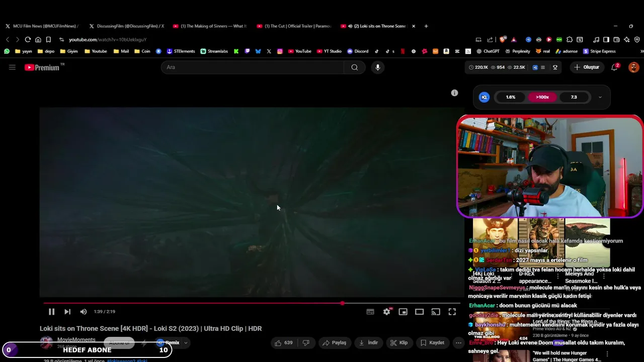The width and height of the screenshot is (644, 362).
Task: Toggle subtitles in the video player
Action: [370, 312]
